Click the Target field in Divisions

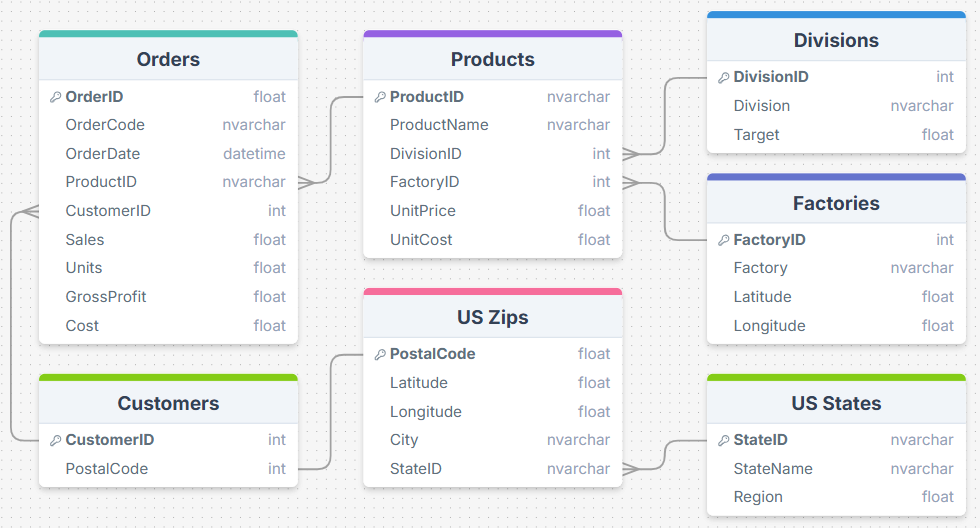coord(836,135)
